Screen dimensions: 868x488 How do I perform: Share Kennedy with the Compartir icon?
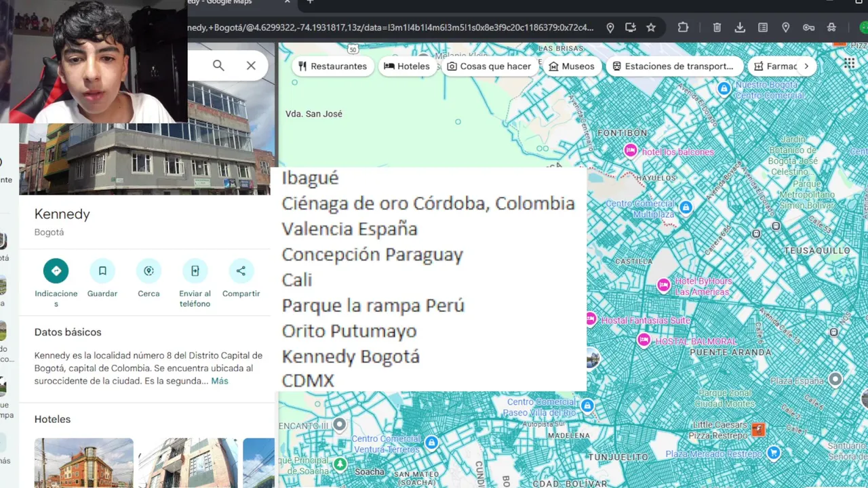coord(241,270)
